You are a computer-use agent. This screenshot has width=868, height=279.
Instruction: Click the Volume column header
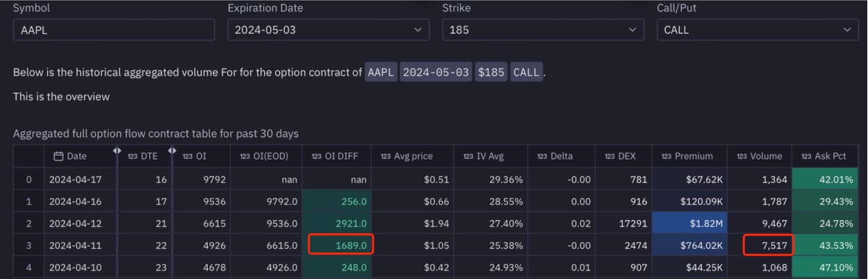coord(760,156)
